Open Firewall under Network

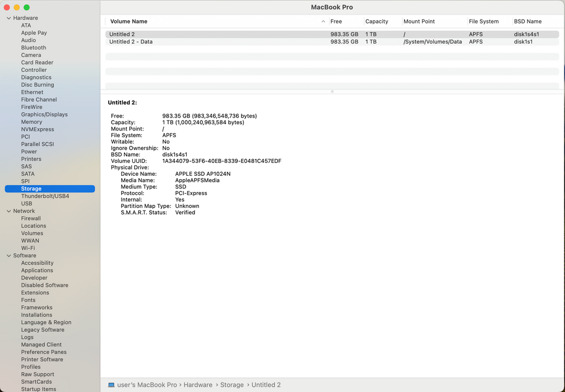(31, 218)
